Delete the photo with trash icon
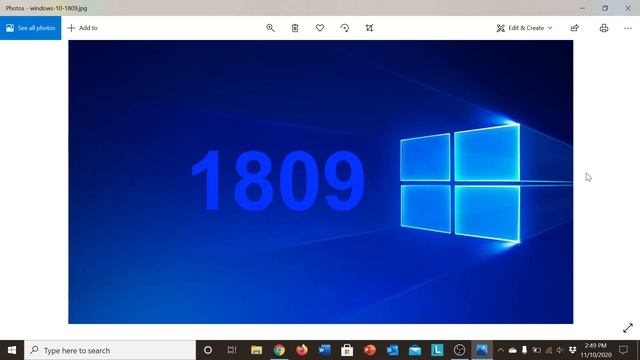The image size is (640, 360). [295, 28]
